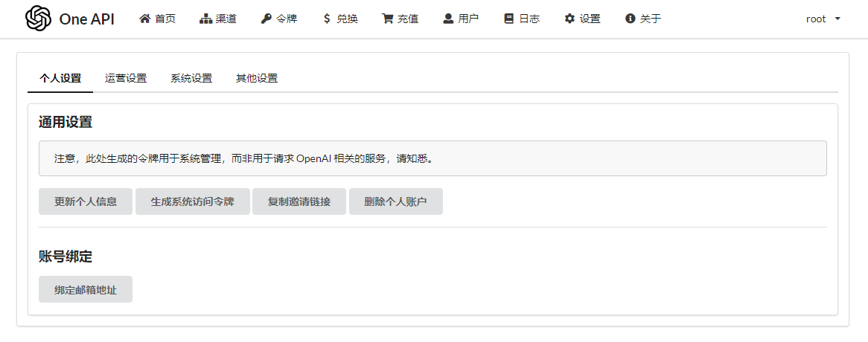This screenshot has width=868, height=342.
Task: Open 令牌 navigation item
Action: pos(279,19)
